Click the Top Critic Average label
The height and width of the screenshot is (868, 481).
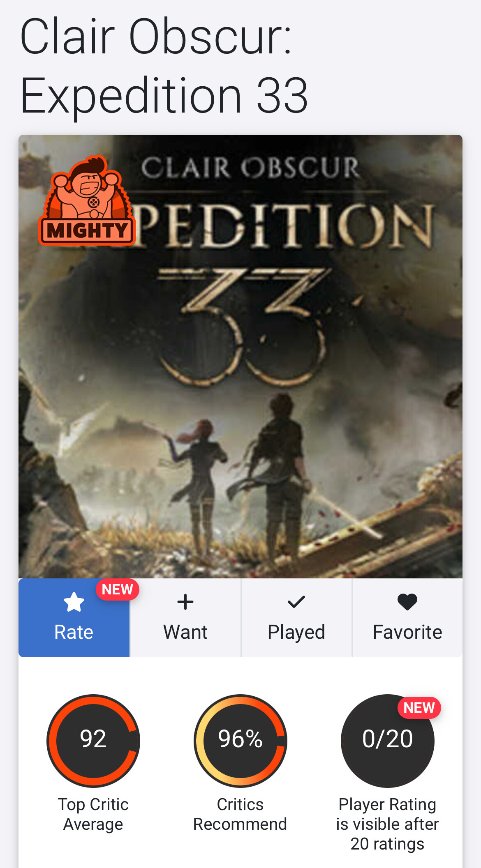tap(93, 814)
